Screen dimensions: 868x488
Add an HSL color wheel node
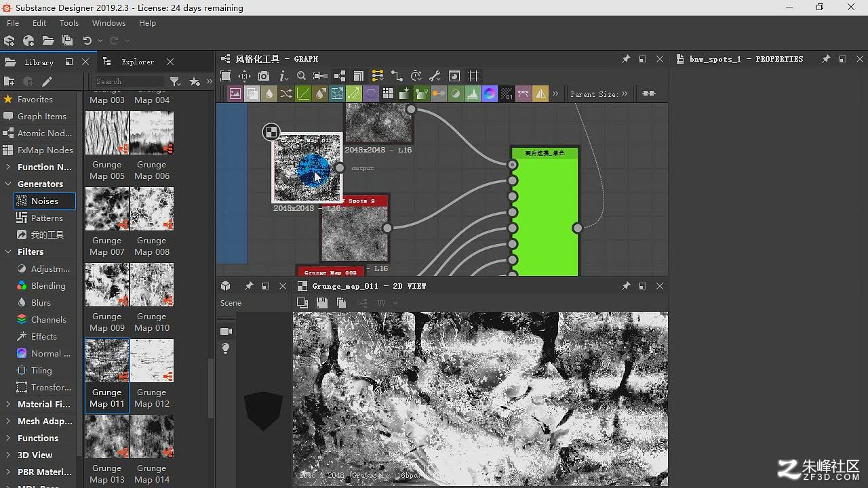pos(490,94)
